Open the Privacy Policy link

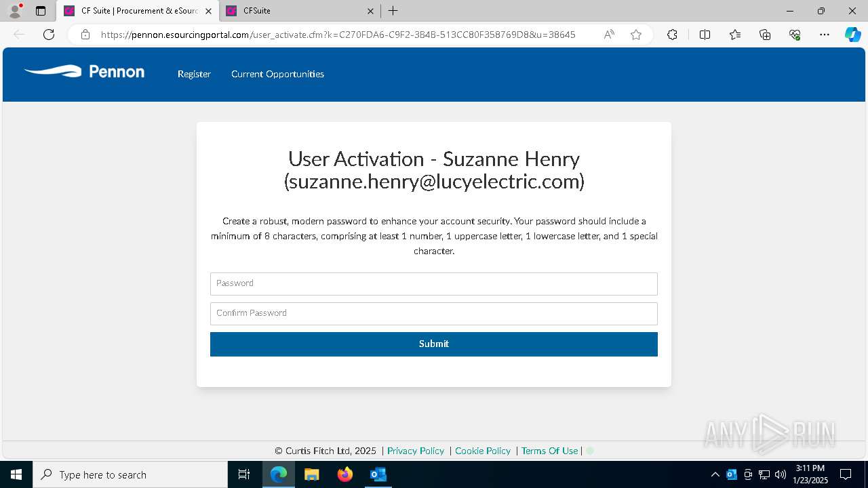[x=416, y=451]
